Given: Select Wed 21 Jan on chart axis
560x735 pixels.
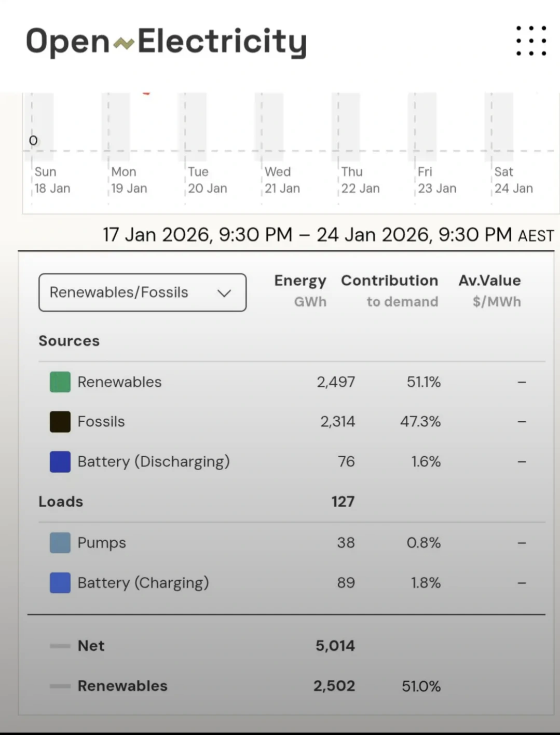Looking at the screenshot, I should point(282,180).
